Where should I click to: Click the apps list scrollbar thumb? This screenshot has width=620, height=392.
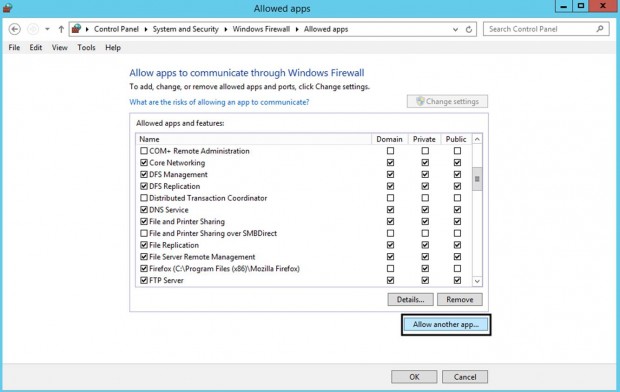tap(477, 179)
